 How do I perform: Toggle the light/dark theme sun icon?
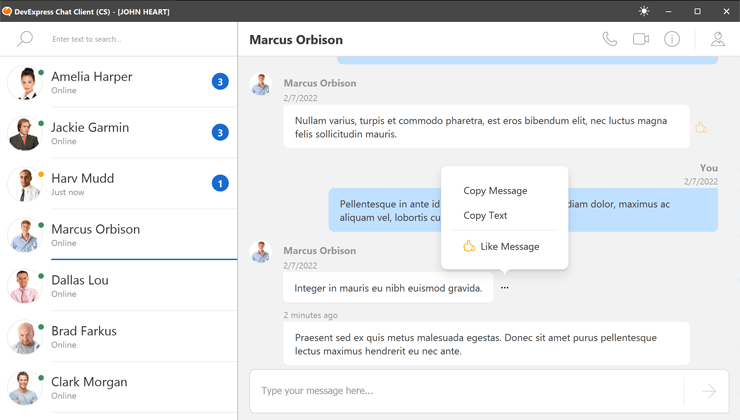click(x=644, y=11)
